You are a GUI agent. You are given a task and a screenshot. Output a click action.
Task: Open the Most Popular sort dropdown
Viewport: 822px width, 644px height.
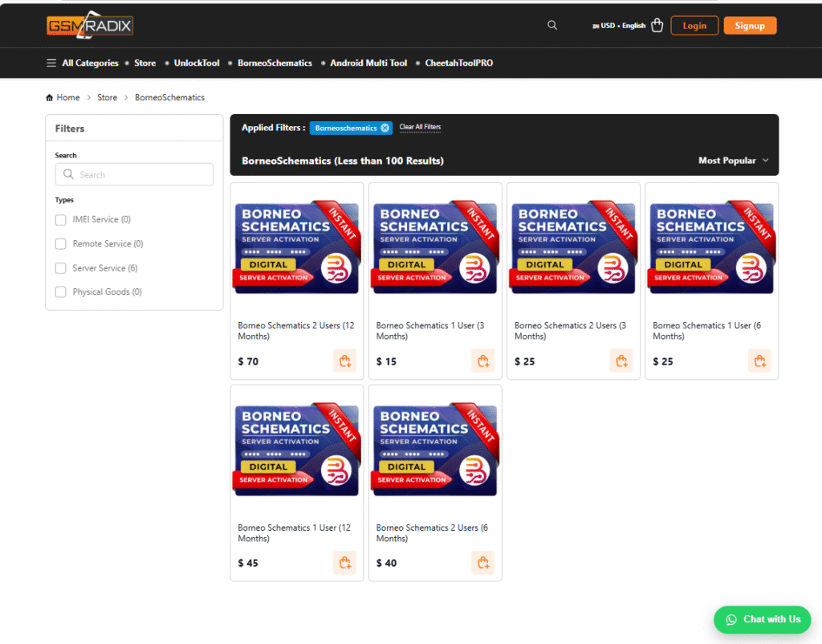pos(733,161)
